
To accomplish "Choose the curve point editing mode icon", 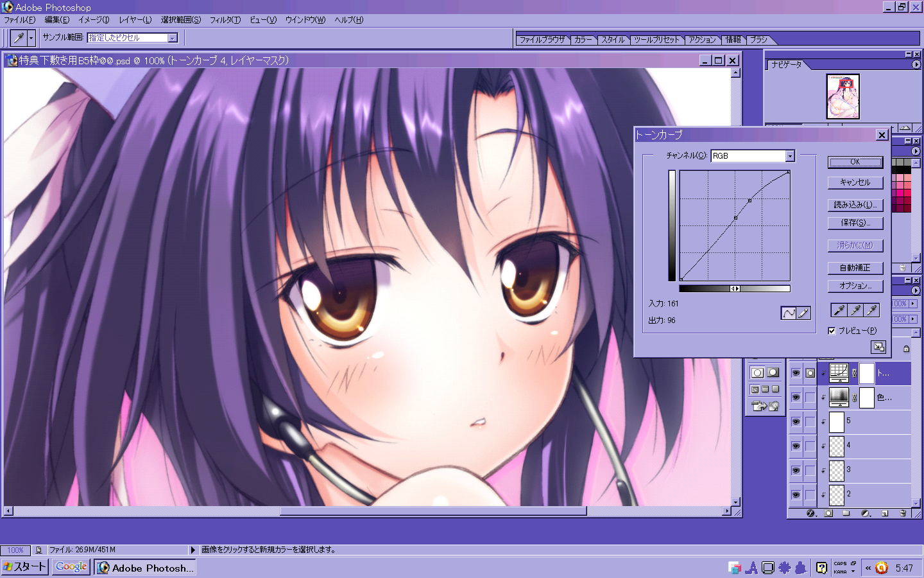I will click(x=788, y=313).
